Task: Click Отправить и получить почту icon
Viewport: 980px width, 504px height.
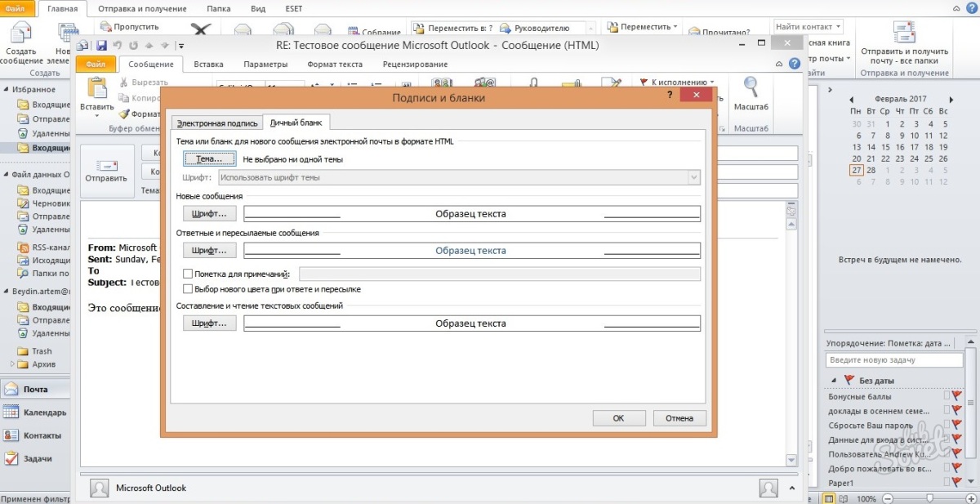Action: point(903,33)
